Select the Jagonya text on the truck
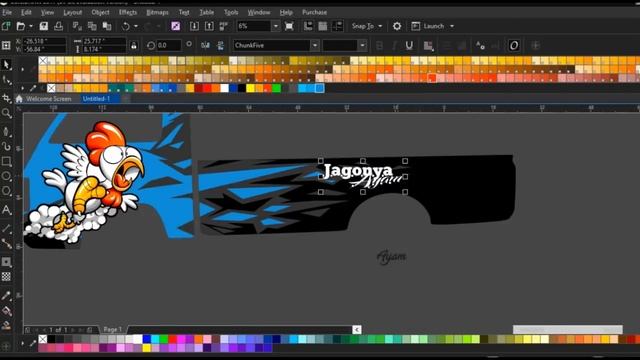640x360 pixels. (358, 171)
